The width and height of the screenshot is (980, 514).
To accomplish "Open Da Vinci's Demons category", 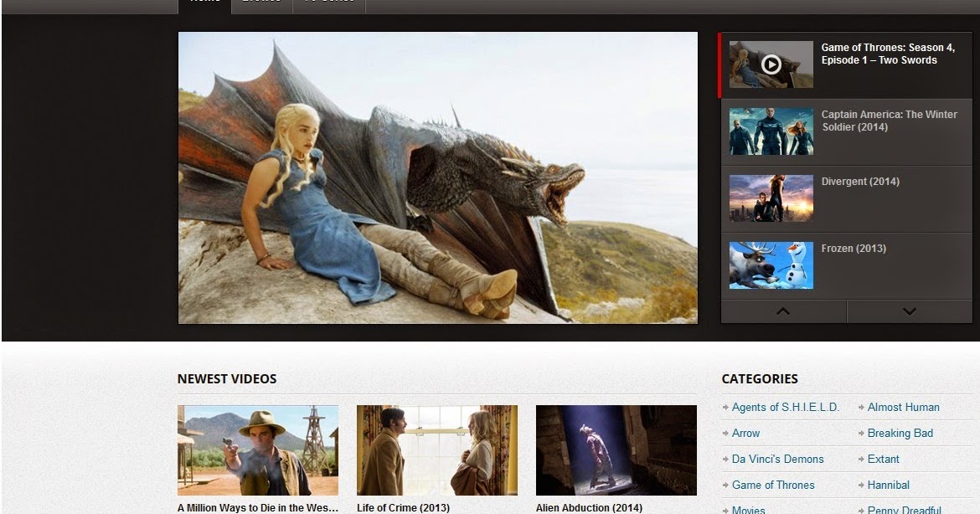I will 777,459.
